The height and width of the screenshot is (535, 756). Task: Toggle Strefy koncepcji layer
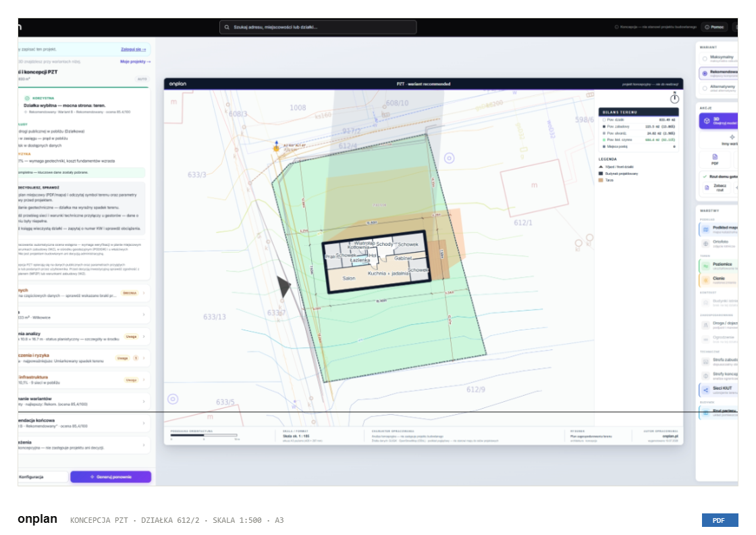[718, 376]
